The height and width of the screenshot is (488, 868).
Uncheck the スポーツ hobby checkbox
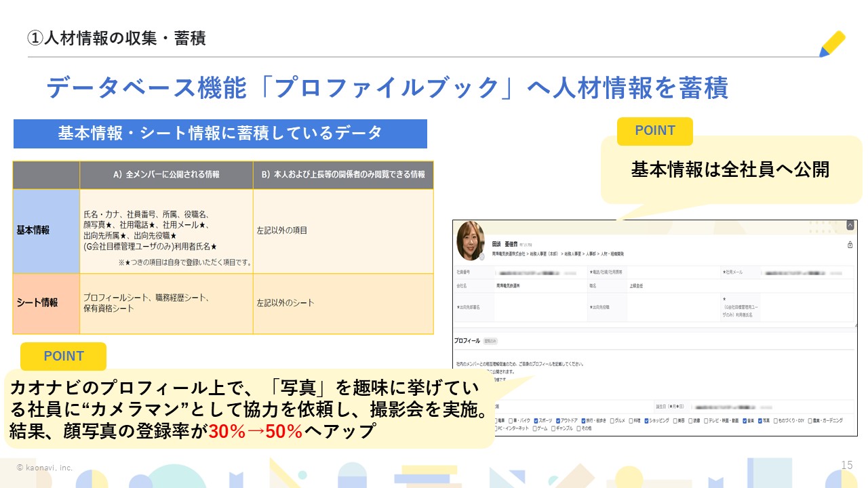tap(537, 420)
